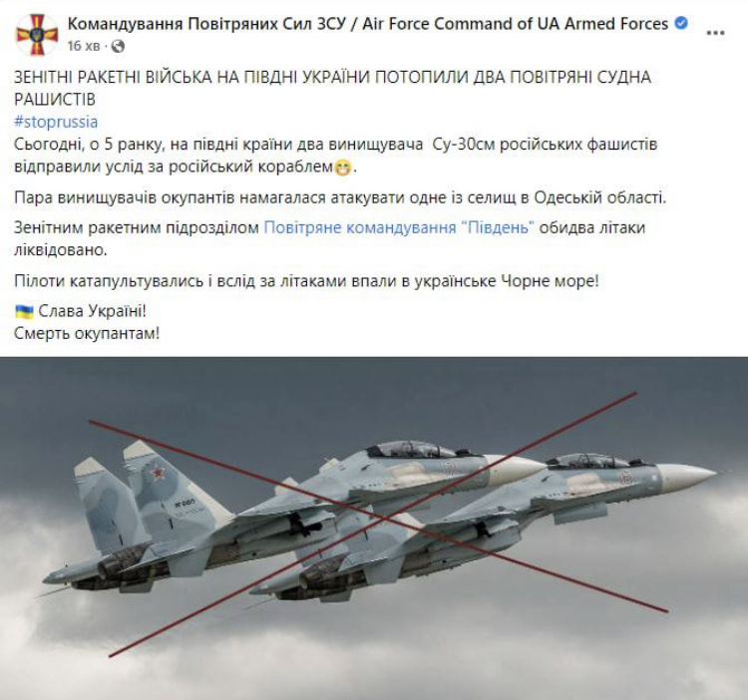This screenshot has width=748, height=700.
Task: Click the blue verified badge
Action: pos(681,23)
